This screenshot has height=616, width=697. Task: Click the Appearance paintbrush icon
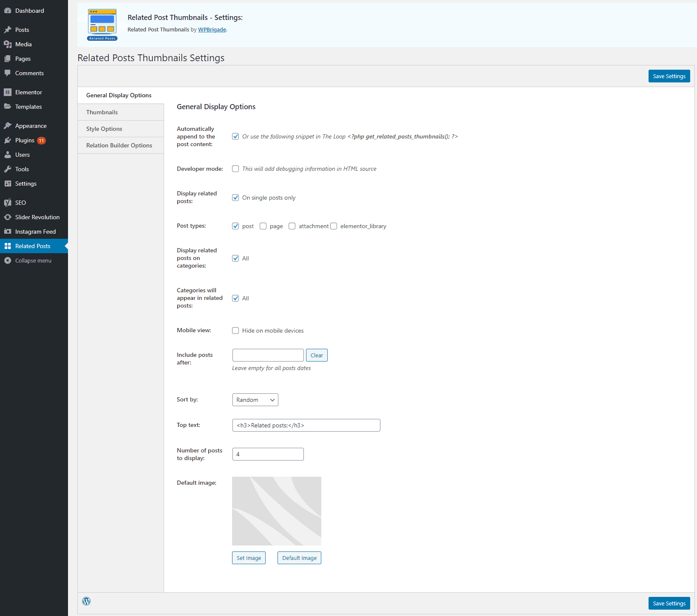coord(8,126)
